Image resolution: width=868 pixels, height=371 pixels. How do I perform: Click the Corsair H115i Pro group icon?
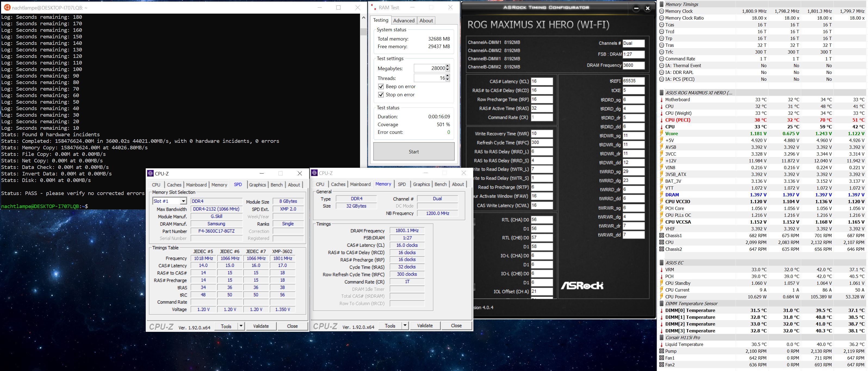tap(661, 337)
